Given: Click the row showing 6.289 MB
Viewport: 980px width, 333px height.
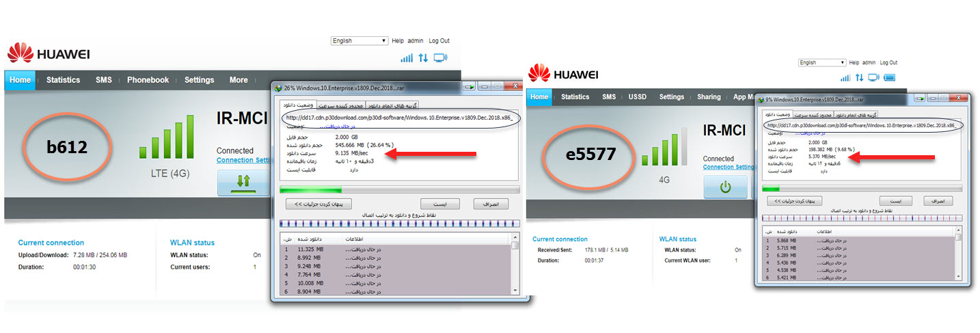Looking at the screenshot, I should pos(858,255).
